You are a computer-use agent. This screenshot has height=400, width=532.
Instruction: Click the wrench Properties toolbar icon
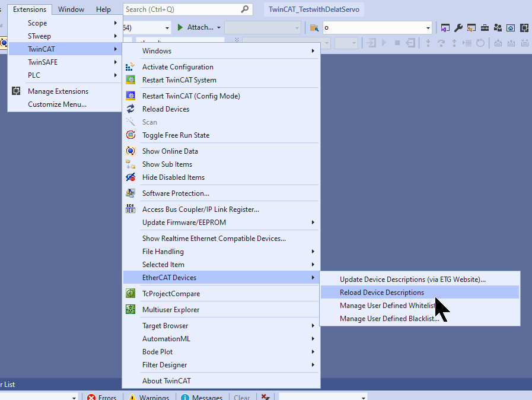[458, 27]
